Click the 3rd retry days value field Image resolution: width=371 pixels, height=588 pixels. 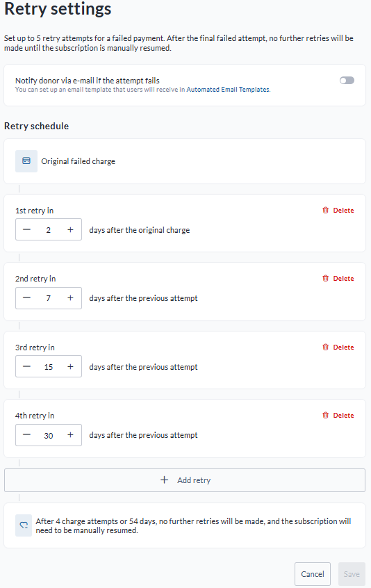(x=49, y=366)
